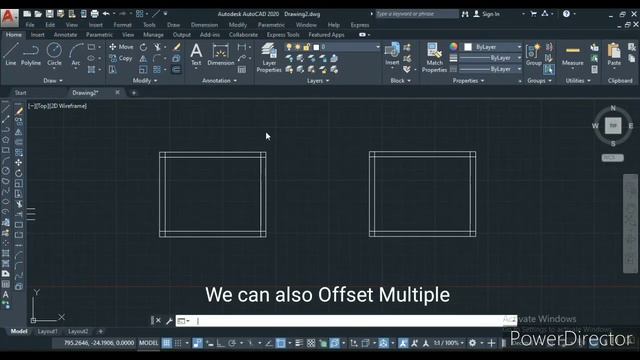
Task: Open Layer Properties manager
Action: click(269, 58)
